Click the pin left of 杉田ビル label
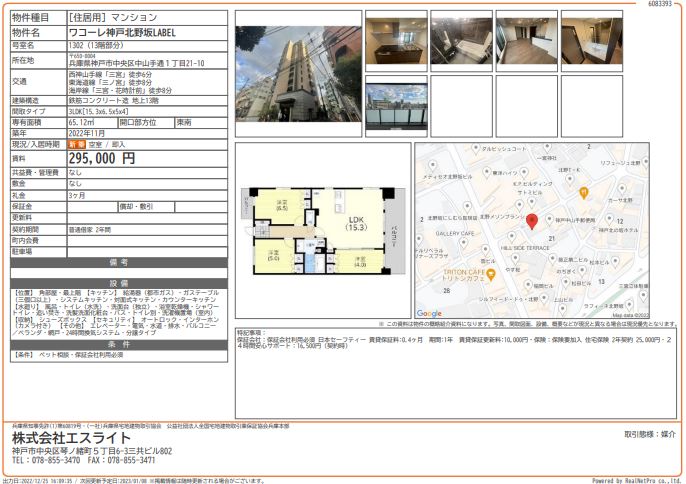This screenshot has width=686, height=484. tap(566, 283)
